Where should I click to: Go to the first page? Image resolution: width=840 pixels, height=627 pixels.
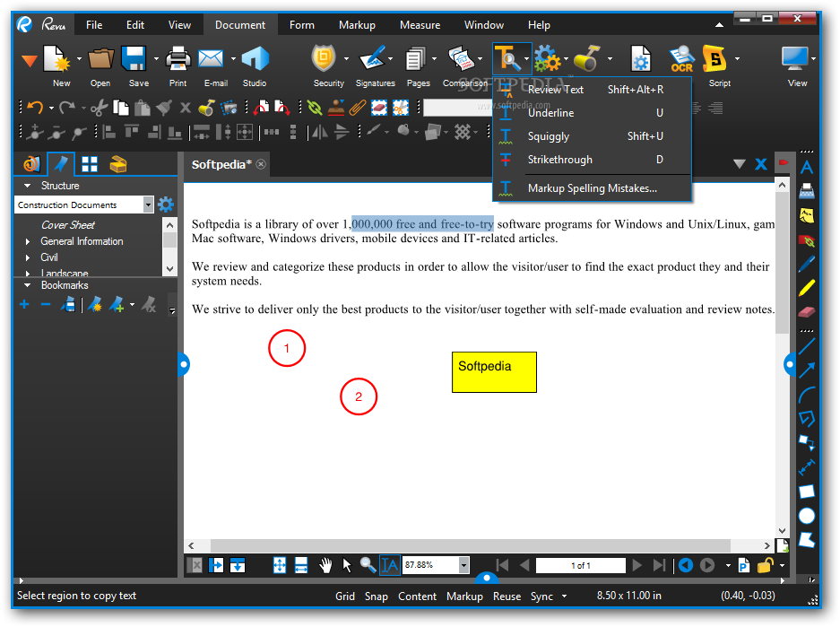coord(502,565)
